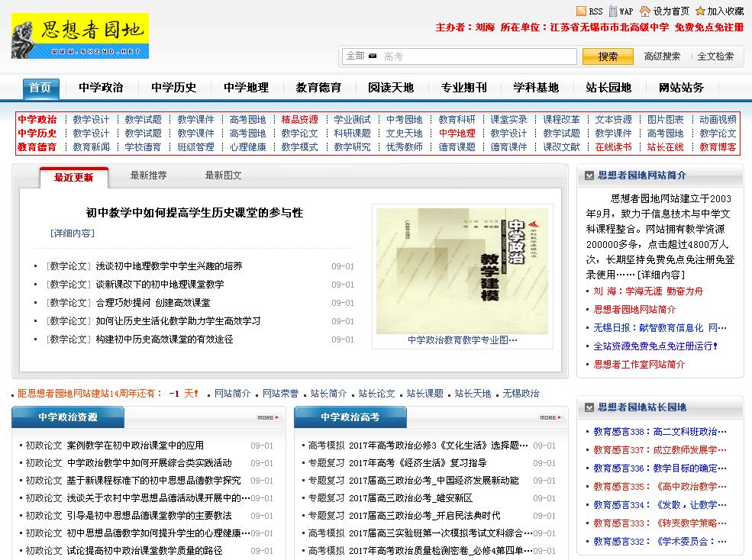Click the 中学政治 textbook cover thumbnail
Viewport: 752px width, 560px height.
pyautogui.click(x=462, y=271)
